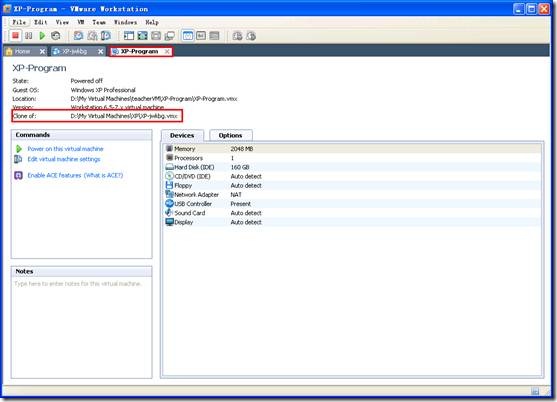Switch to the Options tab
This screenshot has width=557, height=402.
(231, 135)
